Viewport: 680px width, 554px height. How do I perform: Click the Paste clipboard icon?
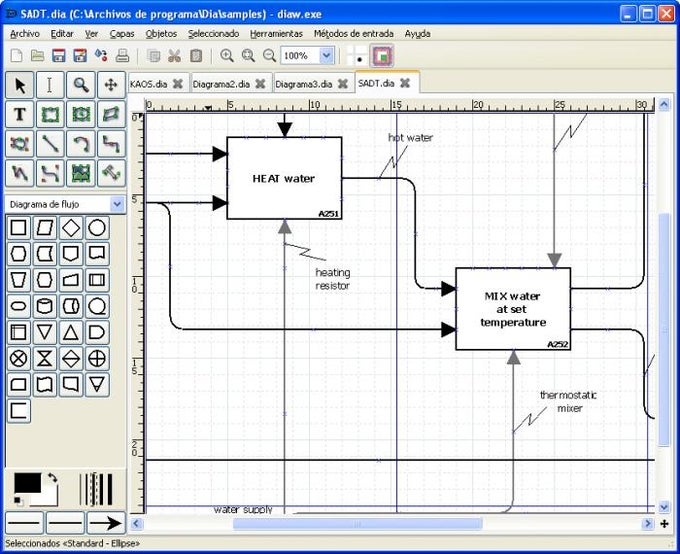click(x=196, y=56)
